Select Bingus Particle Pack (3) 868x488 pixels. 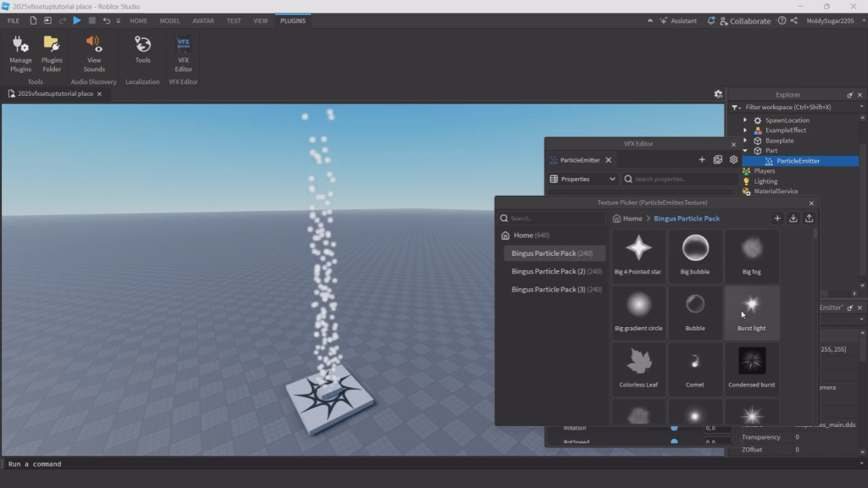554,290
